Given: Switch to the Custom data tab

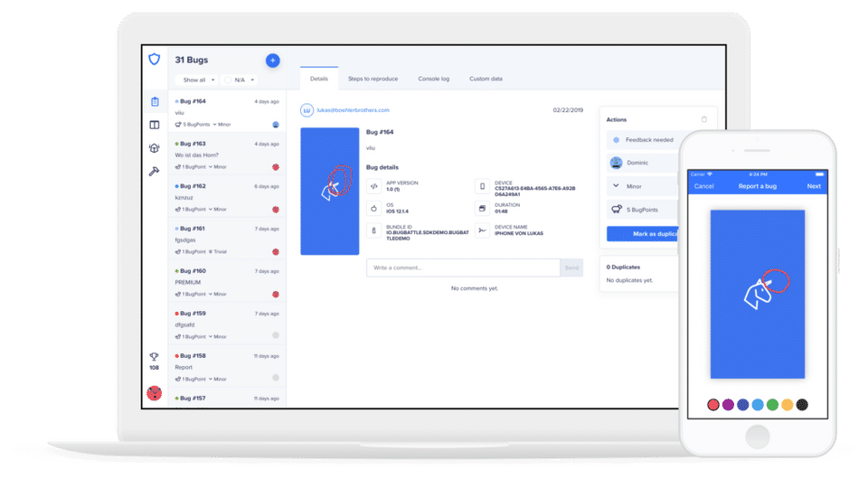Looking at the screenshot, I should [x=486, y=79].
